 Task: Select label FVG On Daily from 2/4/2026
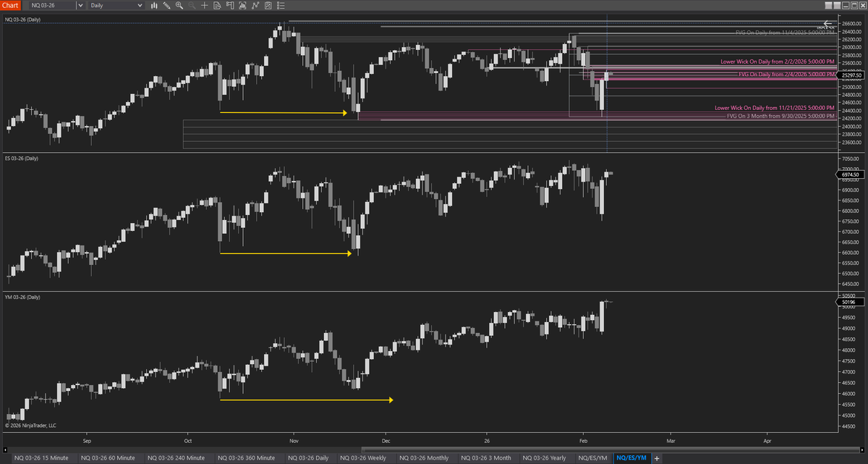point(786,74)
